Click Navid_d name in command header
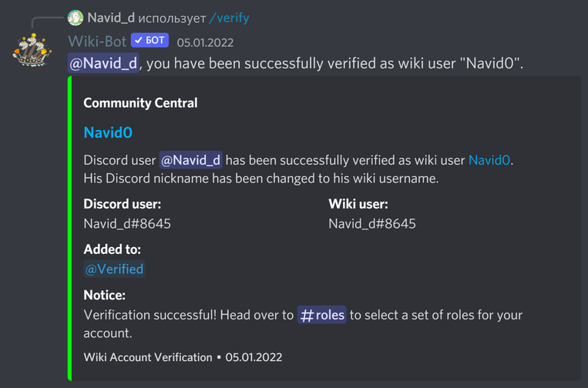This screenshot has height=388, width=588. tap(111, 17)
